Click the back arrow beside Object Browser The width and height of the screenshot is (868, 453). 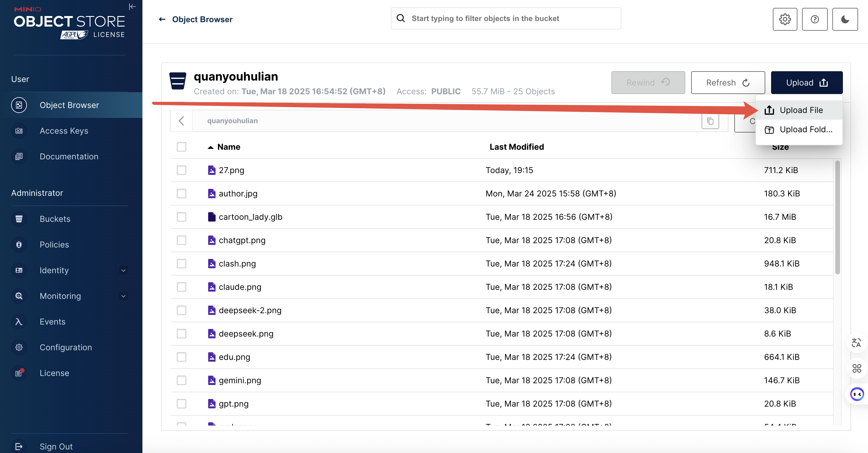pos(162,19)
